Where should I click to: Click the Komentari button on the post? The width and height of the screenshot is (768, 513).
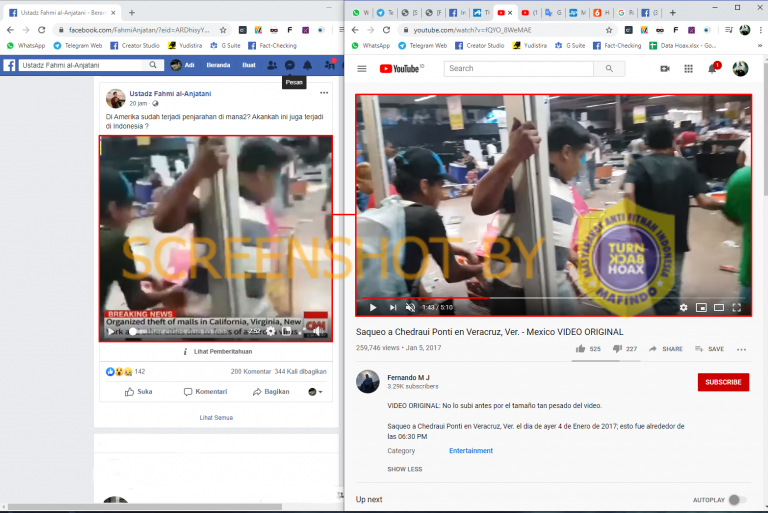point(205,391)
